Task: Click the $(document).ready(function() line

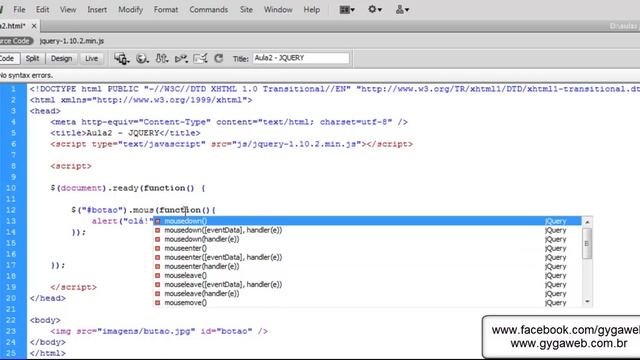Action: tap(128, 188)
